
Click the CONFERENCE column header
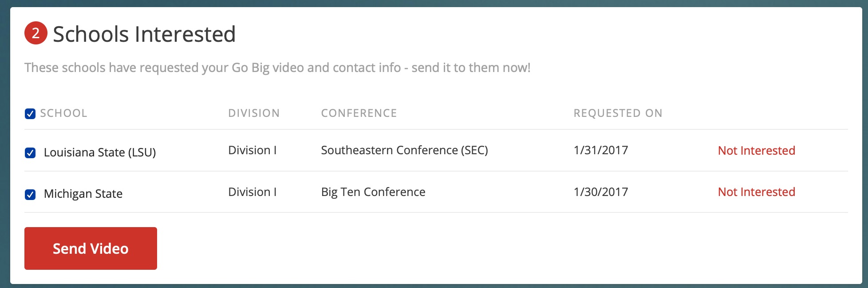tap(359, 113)
